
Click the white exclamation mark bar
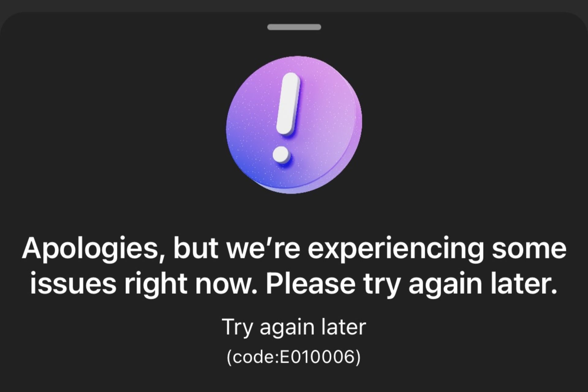tap(288, 104)
